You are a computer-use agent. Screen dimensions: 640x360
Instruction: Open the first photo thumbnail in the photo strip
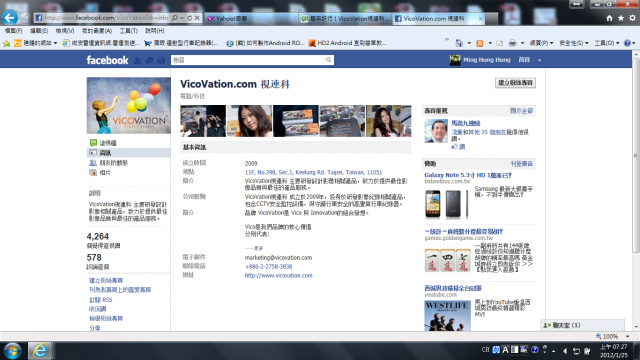(203, 121)
